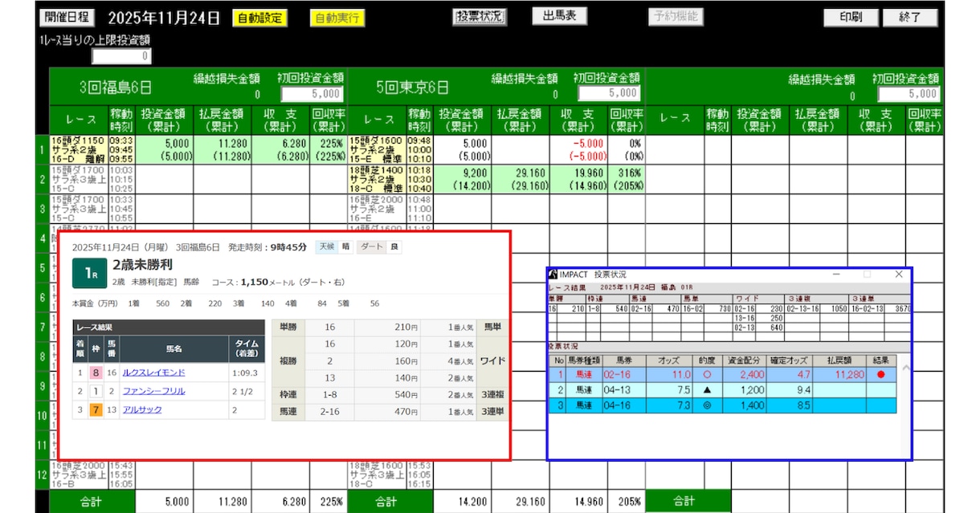
Task: Start the yellow 自動実行 button
Action: coord(337,18)
